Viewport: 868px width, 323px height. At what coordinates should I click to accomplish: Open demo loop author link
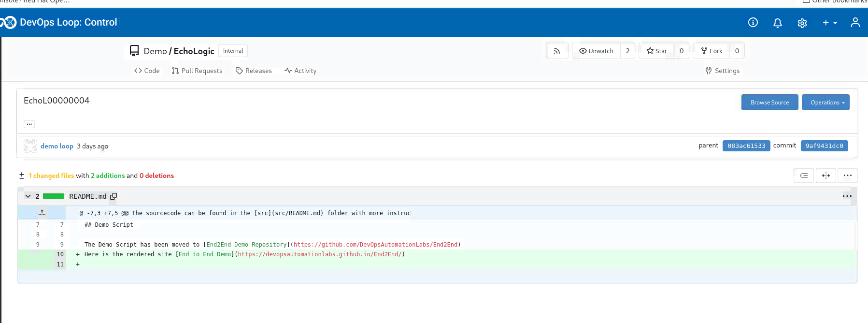(57, 146)
